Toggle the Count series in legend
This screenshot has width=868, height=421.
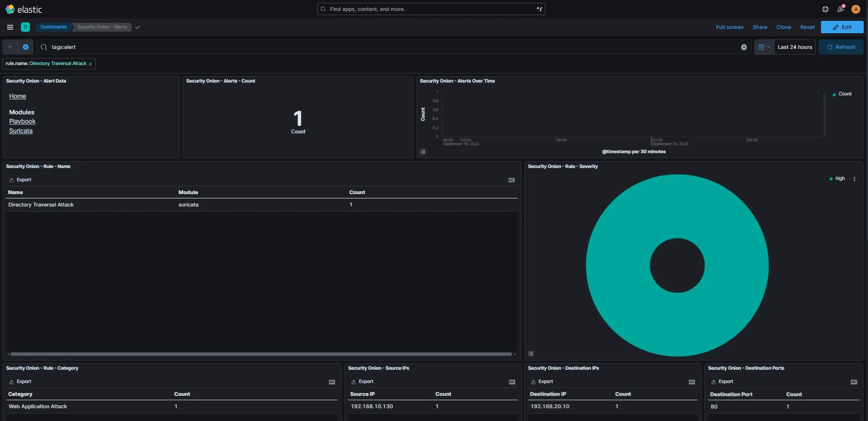point(844,94)
